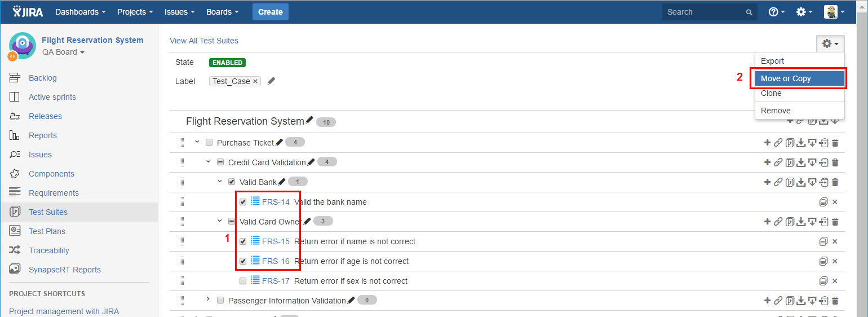The height and width of the screenshot is (317, 868).
Task: Click the copy icon in the FRS-14 row
Action: [x=823, y=202]
